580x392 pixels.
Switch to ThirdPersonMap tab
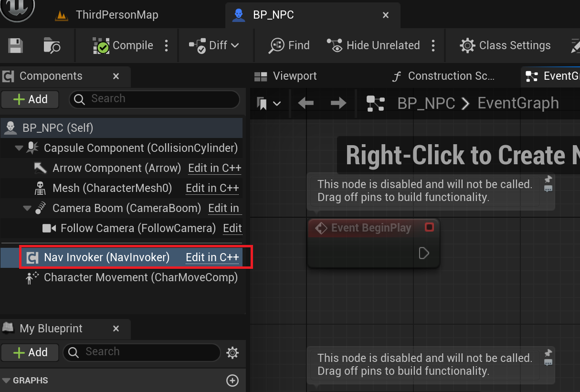pyautogui.click(x=116, y=15)
